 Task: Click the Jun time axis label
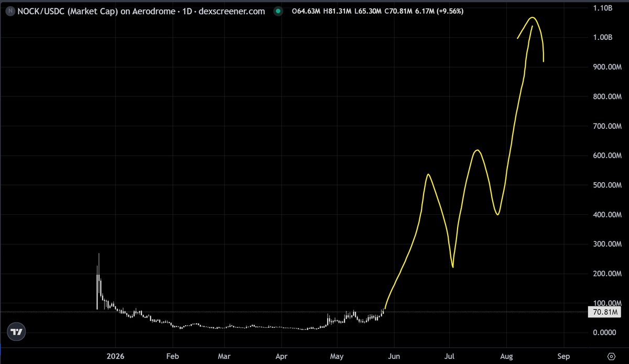(x=394, y=356)
